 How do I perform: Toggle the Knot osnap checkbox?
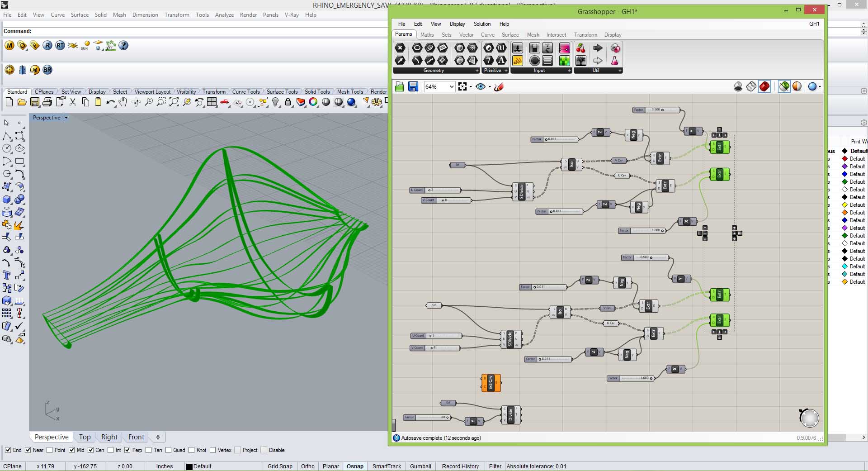coord(192,450)
